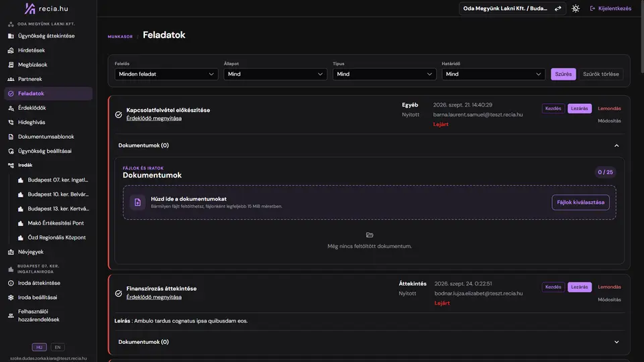This screenshot has height=362, width=644.
Task: Click Lezárás for Finanszírozás áttekintése
Action: point(580,287)
